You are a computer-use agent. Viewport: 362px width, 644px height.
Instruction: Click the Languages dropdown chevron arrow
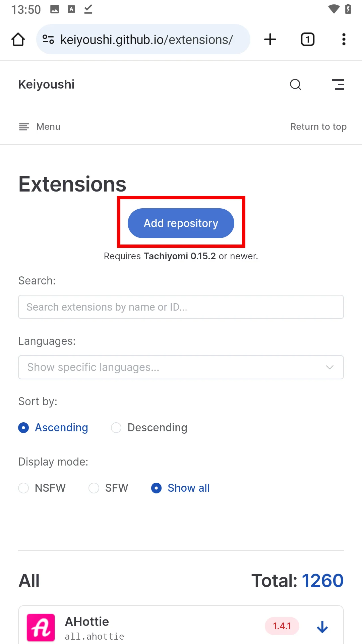coord(329,367)
